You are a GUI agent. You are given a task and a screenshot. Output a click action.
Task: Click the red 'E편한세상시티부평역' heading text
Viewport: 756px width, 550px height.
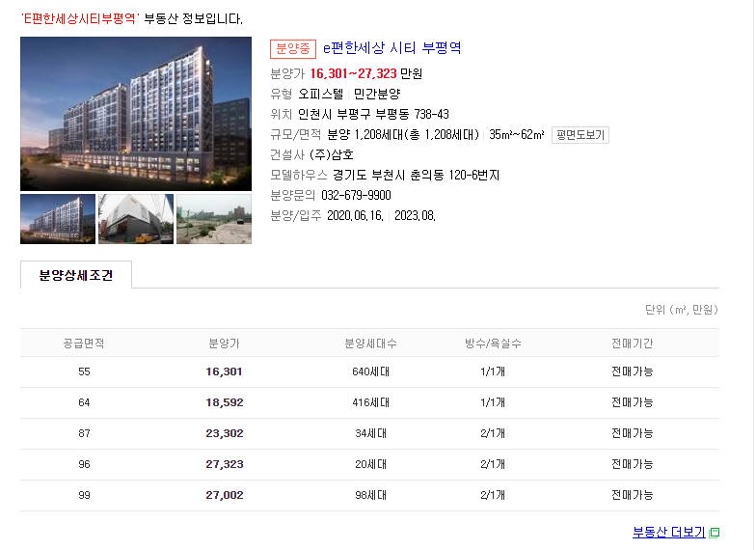click(x=80, y=19)
